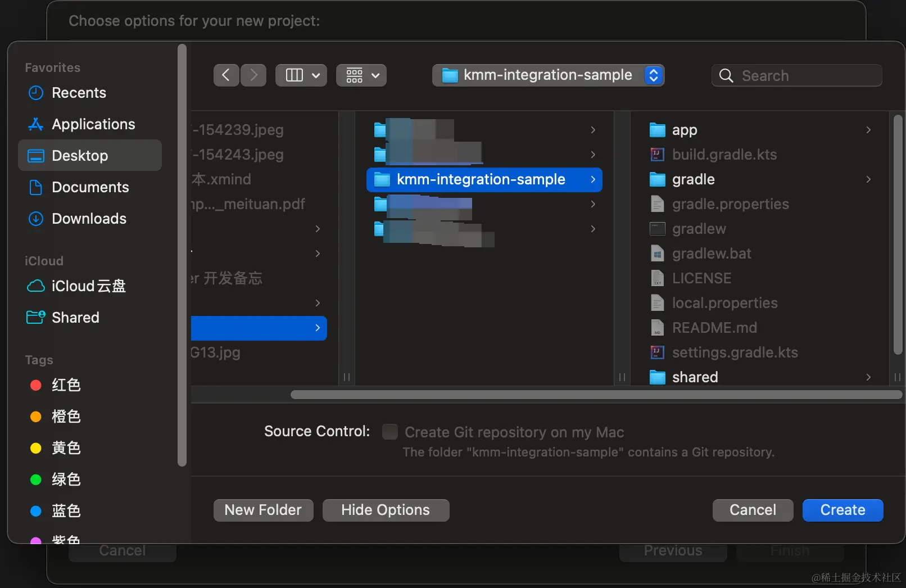Click the gradle.properties file icon
The width and height of the screenshot is (906, 588).
click(x=658, y=204)
